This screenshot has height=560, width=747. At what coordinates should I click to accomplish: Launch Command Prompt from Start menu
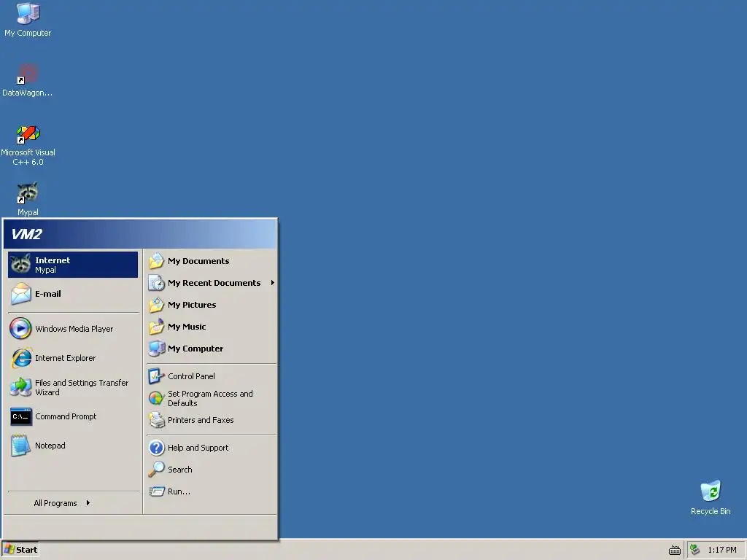tap(73, 416)
